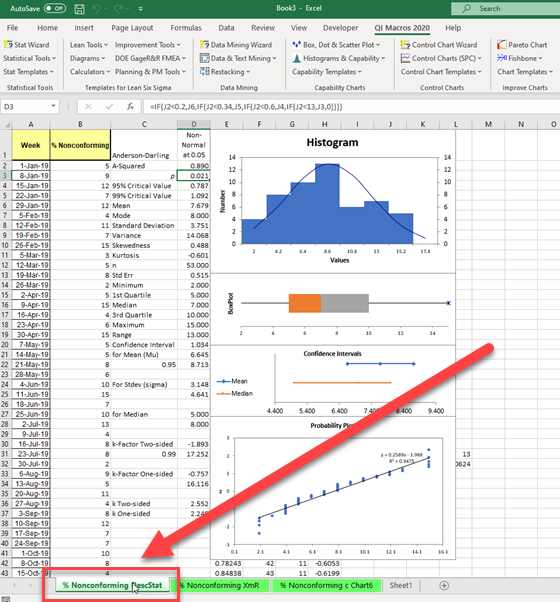Open the View tab
The height and width of the screenshot is (602, 560).
click(299, 28)
